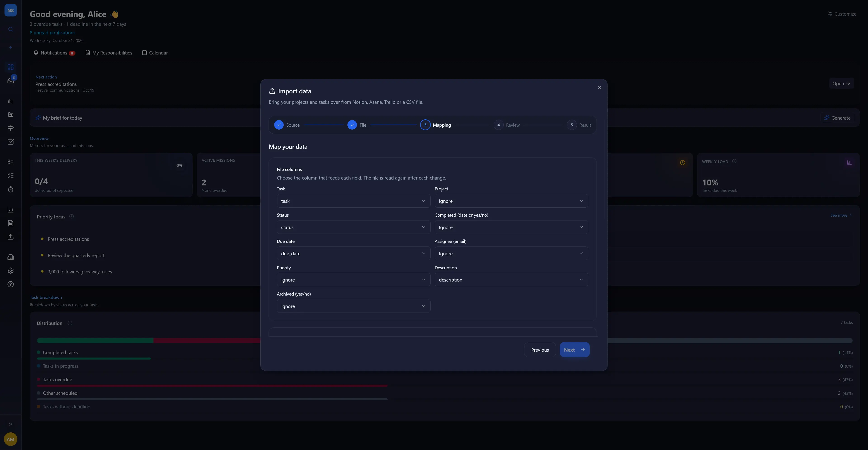Open the settings gear icon in sidebar
The height and width of the screenshot is (450, 868).
(10, 271)
